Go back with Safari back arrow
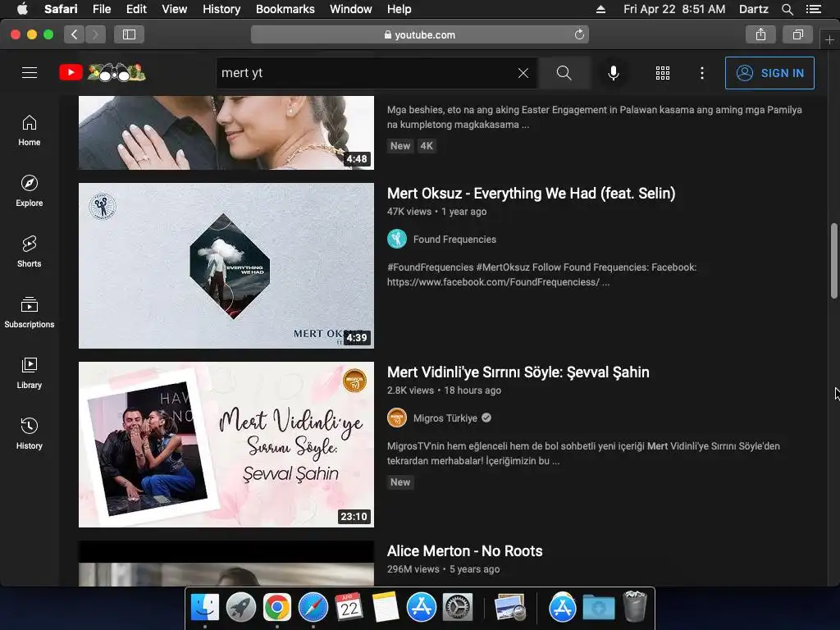This screenshot has height=630, width=840. (75, 34)
